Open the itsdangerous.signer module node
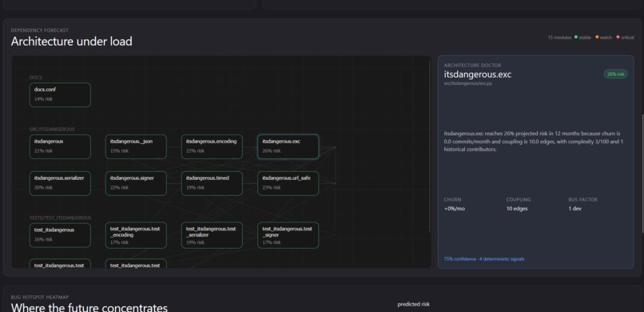Screen dimensions: 644x312 point(136,183)
